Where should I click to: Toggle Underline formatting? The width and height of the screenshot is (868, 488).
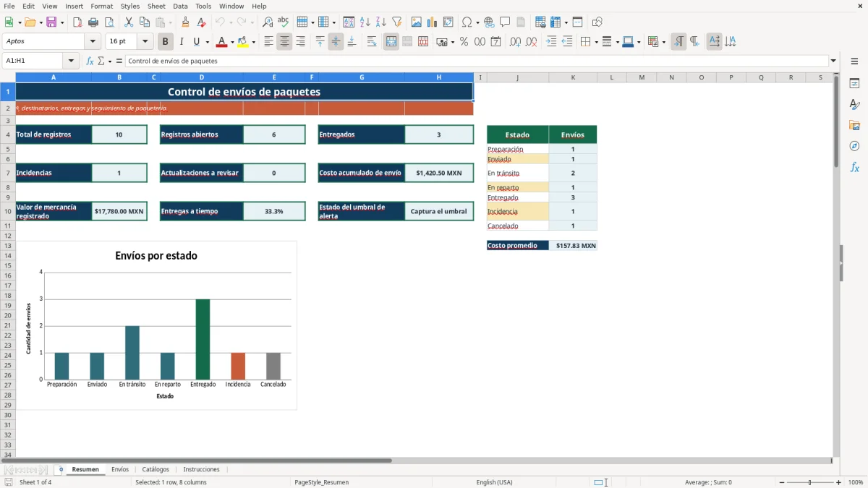coord(197,42)
